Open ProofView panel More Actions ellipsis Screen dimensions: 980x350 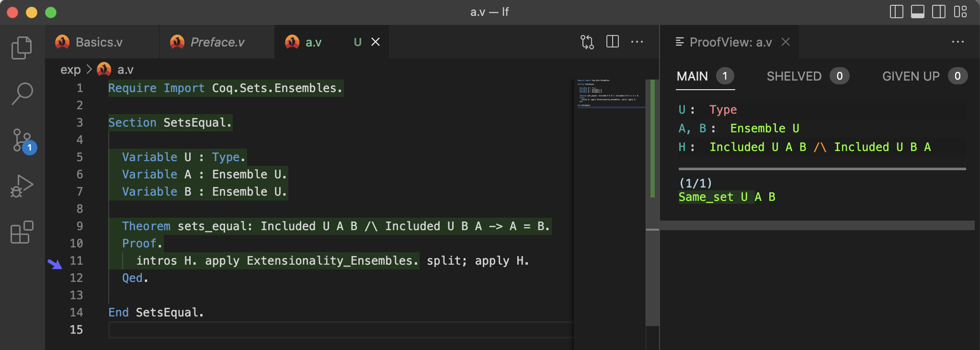pos(958,42)
